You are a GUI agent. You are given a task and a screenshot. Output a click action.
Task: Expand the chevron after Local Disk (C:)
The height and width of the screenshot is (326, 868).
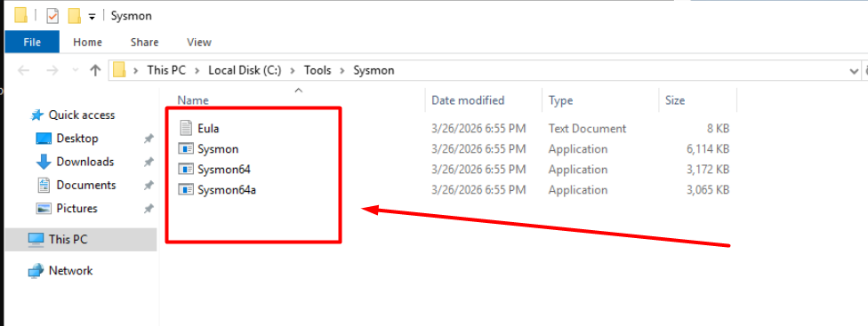point(293,71)
